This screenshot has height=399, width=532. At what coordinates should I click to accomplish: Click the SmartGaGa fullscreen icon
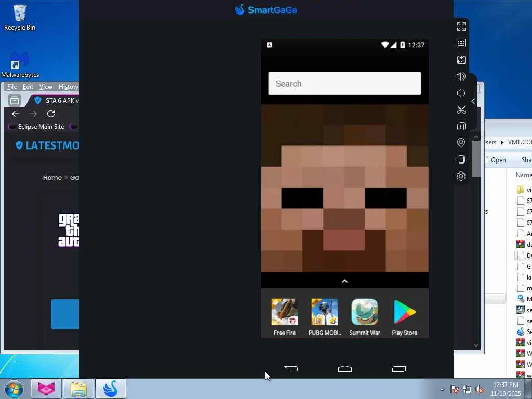[461, 26]
